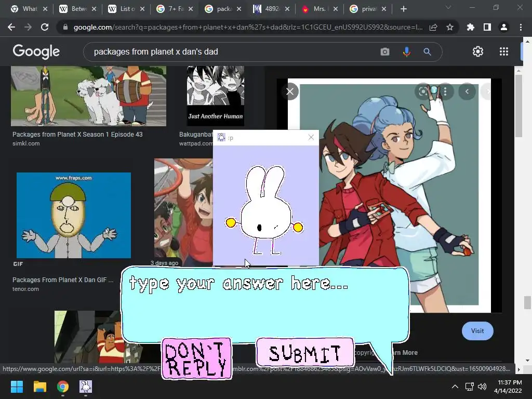532x399 pixels.
Task: Reload the Google search page
Action: (x=45, y=27)
